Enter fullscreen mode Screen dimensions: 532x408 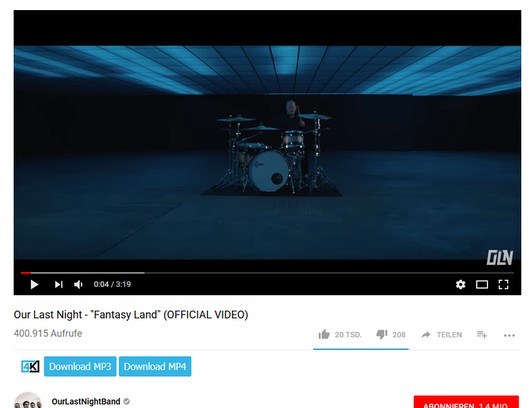503,284
